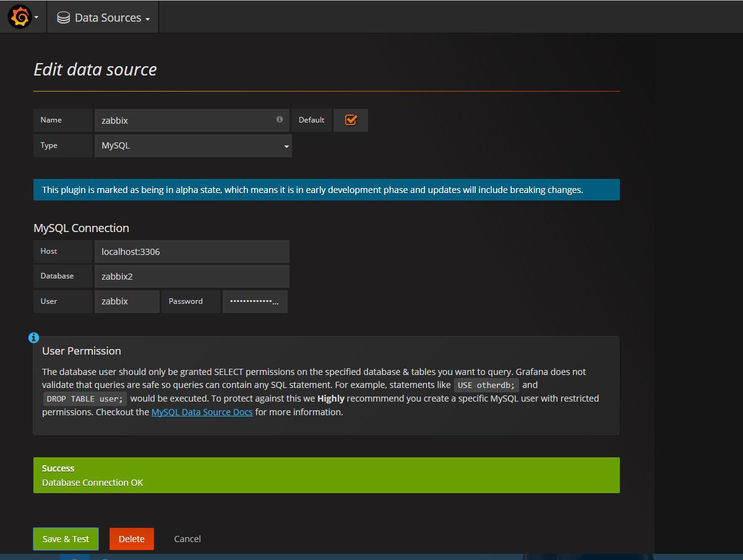Open the MySQL Data Source Docs link
The height and width of the screenshot is (560, 743).
coord(202,411)
